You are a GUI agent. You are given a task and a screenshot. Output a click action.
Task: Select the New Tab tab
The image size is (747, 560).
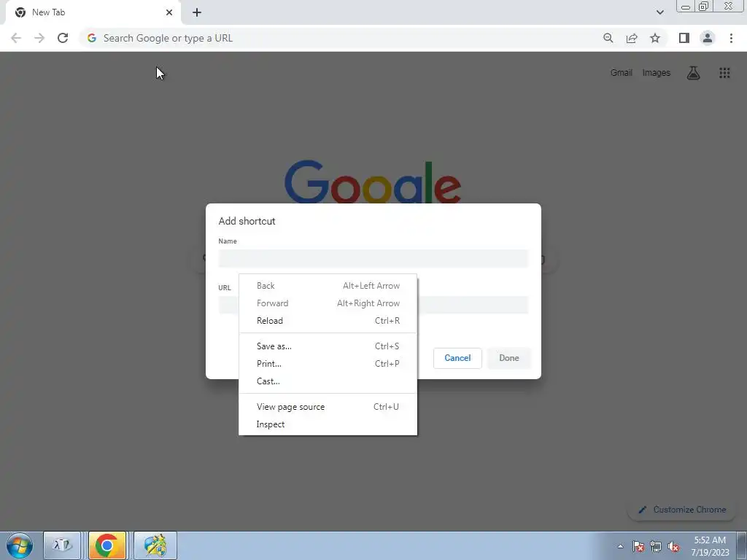click(x=93, y=12)
